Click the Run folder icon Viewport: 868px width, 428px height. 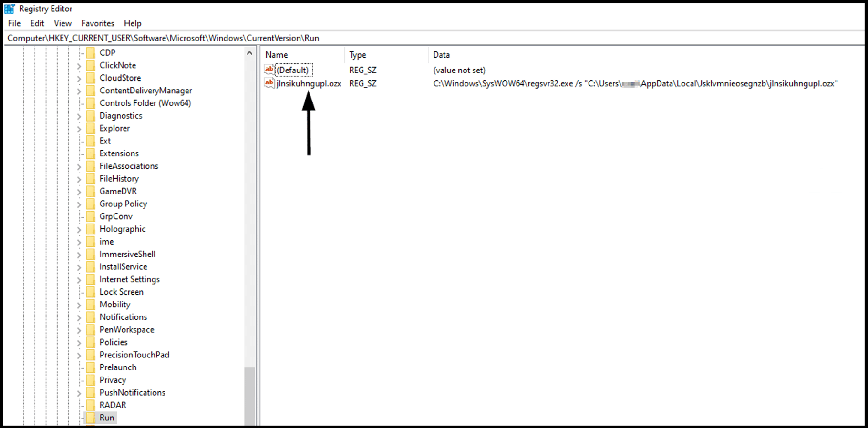[91, 418]
